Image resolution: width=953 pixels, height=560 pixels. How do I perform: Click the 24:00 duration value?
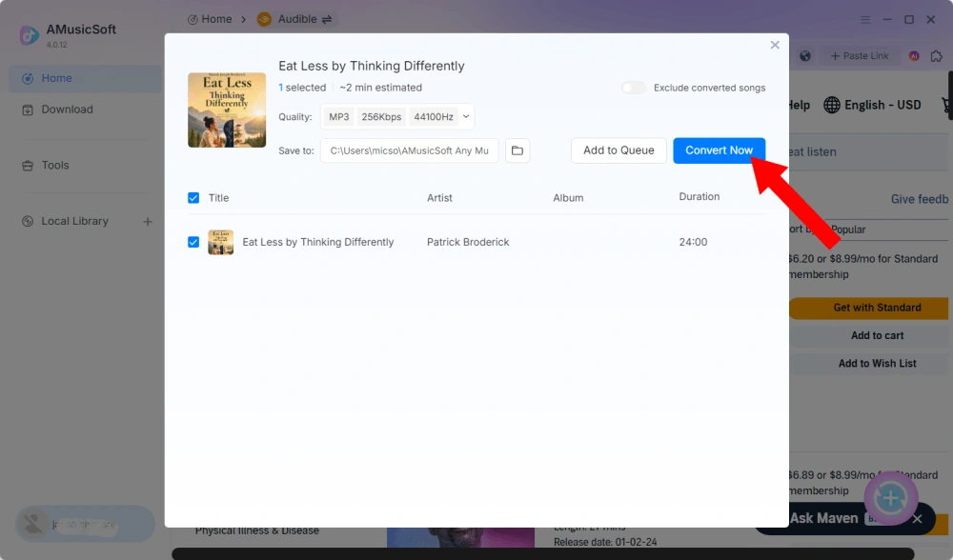[x=693, y=242]
